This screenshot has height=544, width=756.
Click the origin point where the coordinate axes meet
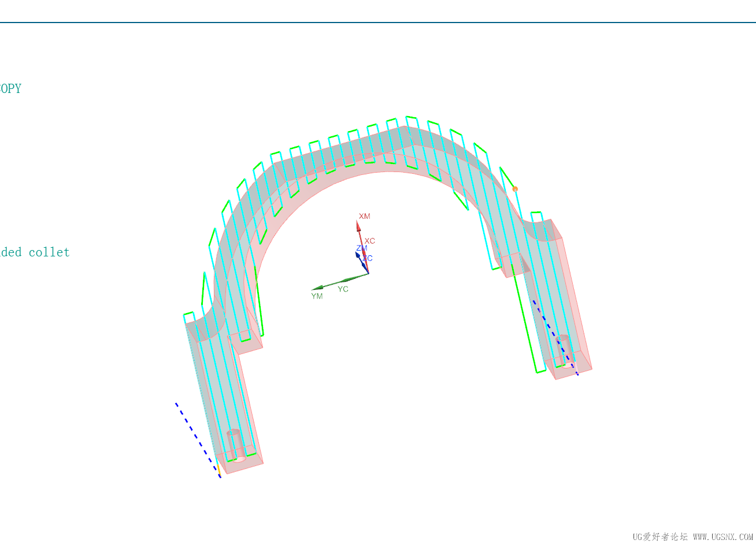369,273
